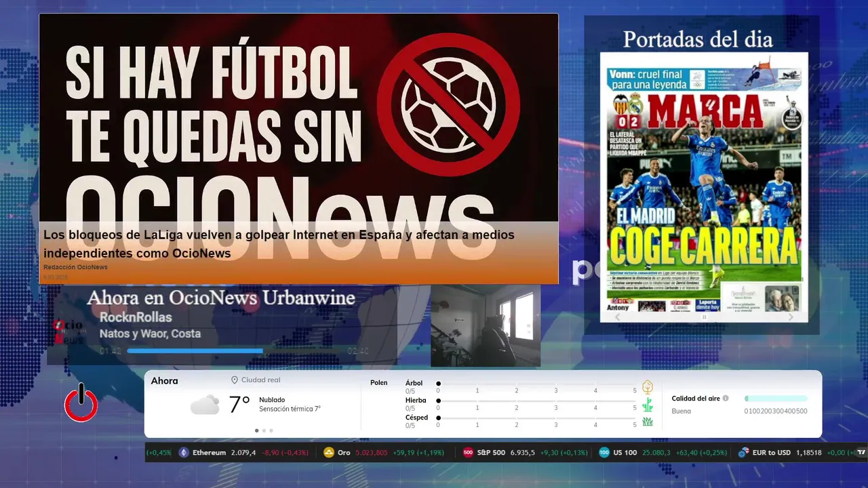Viewport: 868px width, 488px height.
Task: Click the webcam feed thumbnail
Action: click(x=486, y=326)
